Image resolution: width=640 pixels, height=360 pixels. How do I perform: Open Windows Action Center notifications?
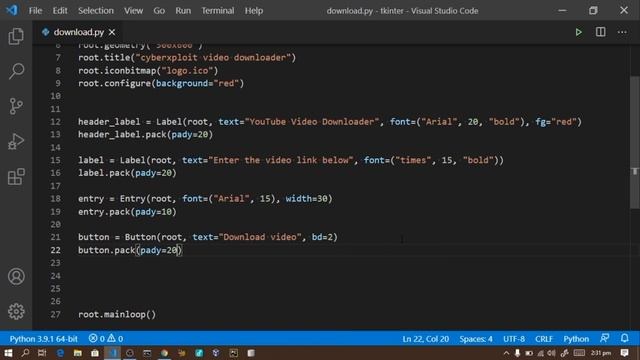pyautogui.click(x=624, y=353)
